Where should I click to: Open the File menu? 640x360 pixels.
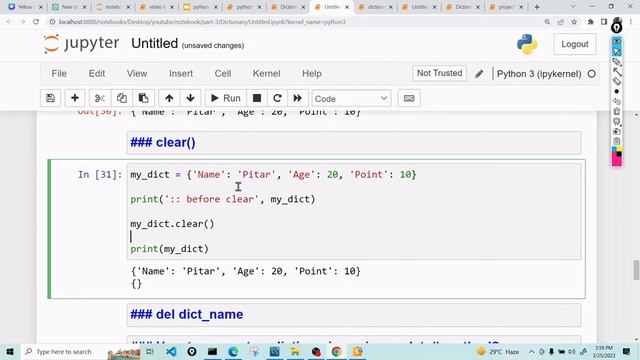[x=59, y=73]
